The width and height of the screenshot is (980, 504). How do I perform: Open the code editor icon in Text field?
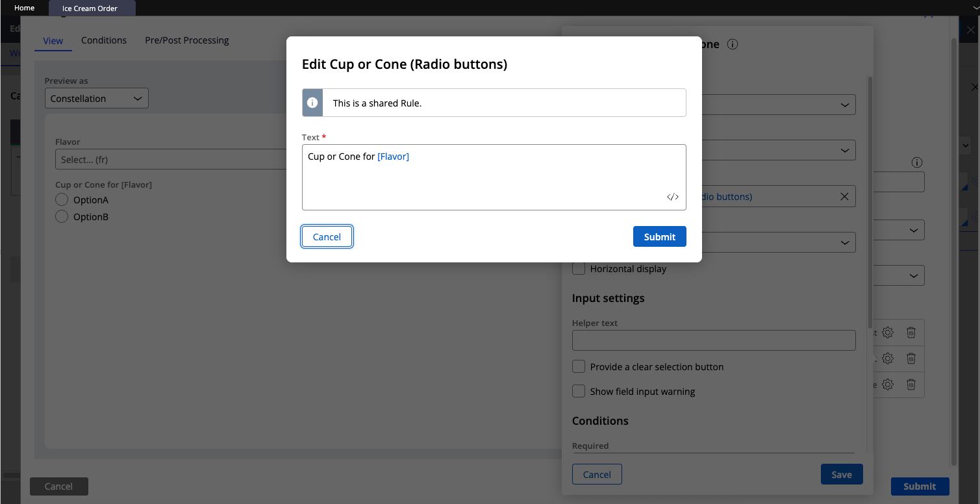[x=672, y=197]
